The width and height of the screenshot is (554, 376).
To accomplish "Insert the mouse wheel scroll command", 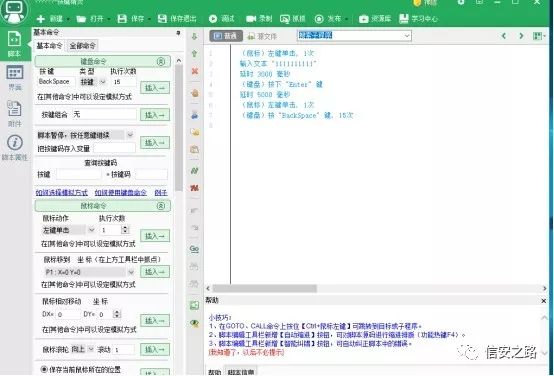I will [155, 349].
